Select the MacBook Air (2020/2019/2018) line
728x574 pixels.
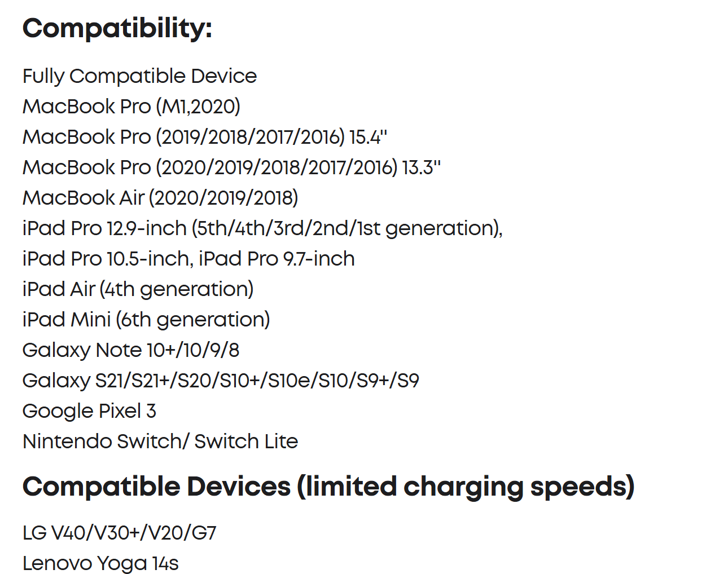click(x=160, y=198)
